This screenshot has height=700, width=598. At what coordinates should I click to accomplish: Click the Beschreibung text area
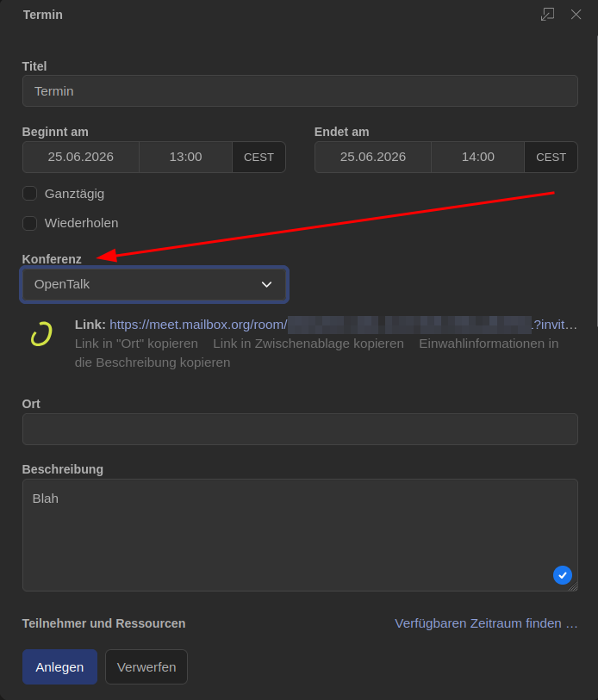click(300, 535)
